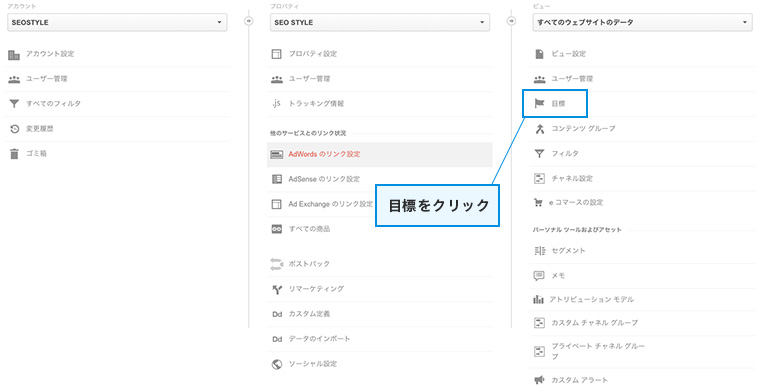Viewport: 768px width, 388px height.
Task: Open the SEO STYLE property dropdown
Action: 380,23
